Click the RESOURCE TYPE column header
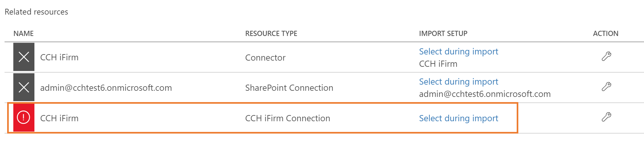The height and width of the screenshot is (141, 644). pyautogui.click(x=271, y=33)
